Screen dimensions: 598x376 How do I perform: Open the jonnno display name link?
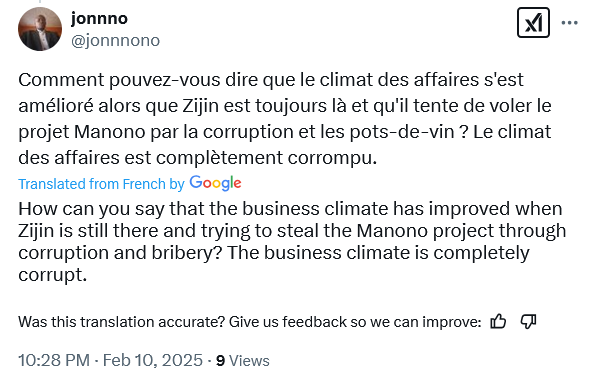tap(99, 18)
